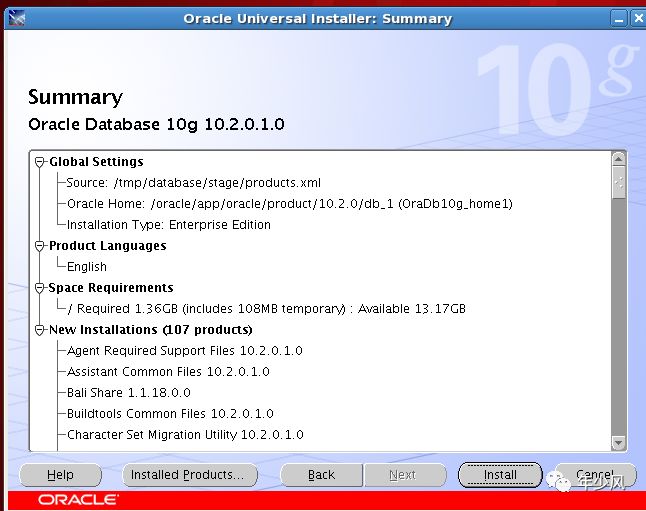Select Character Set Migration Utility row
Viewport: 646px width, 511px height.
185,435
